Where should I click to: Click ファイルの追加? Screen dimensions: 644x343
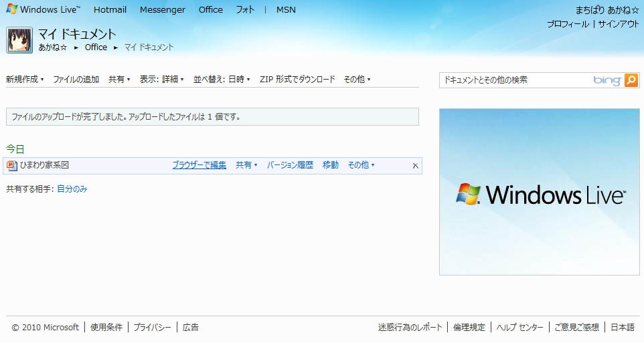(76, 79)
